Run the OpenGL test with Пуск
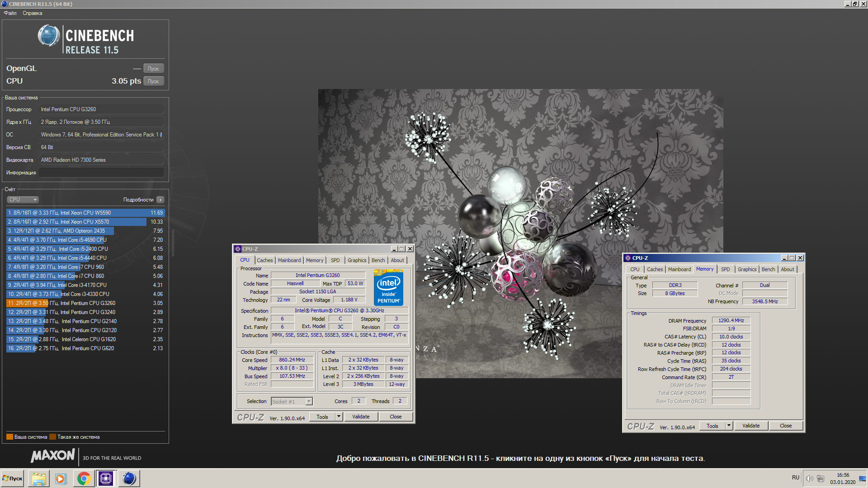The width and height of the screenshot is (868, 488). click(154, 69)
